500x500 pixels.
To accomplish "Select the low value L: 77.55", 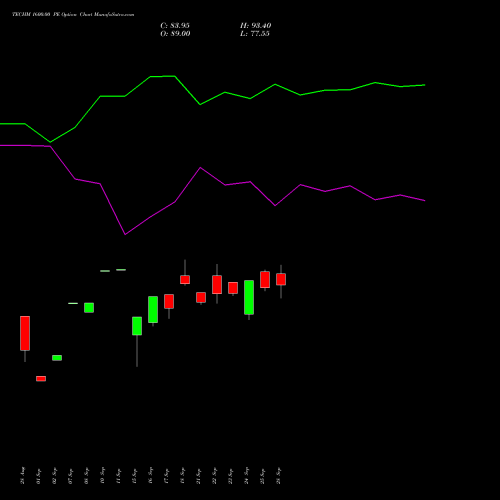I will (255, 34).
